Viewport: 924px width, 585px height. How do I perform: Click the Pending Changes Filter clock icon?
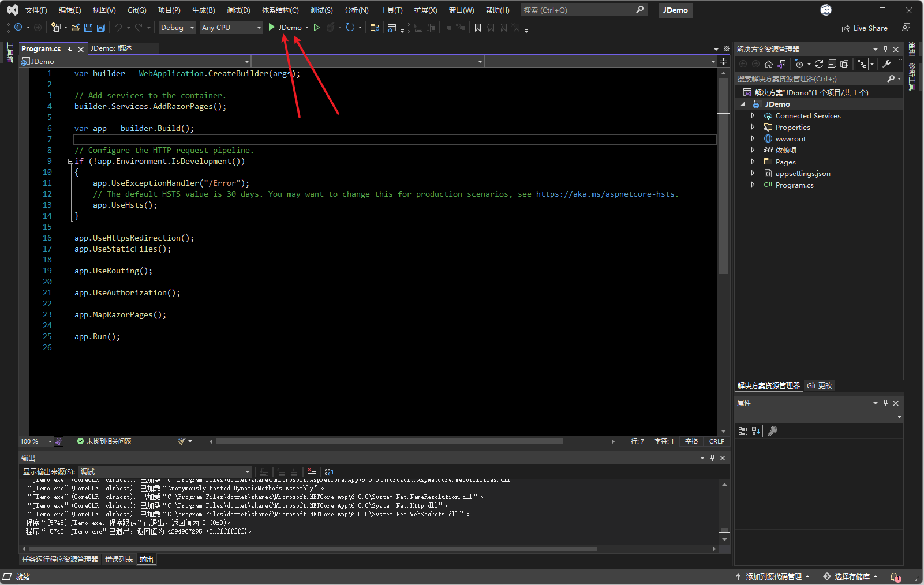point(799,64)
